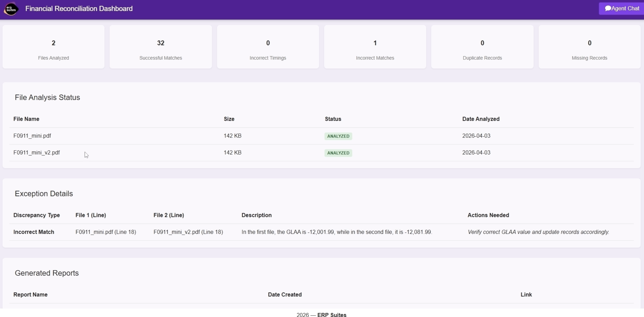Viewport: 644px width, 317px height.
Task: Sort reports by Date Created column
Action: coord(285,294)
